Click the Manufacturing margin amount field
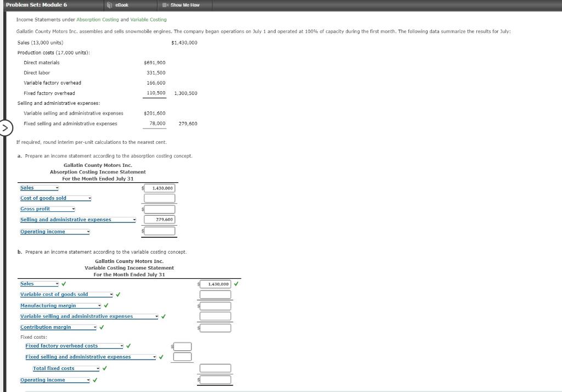This screenshot has height=392, width=562. (215, 306)
